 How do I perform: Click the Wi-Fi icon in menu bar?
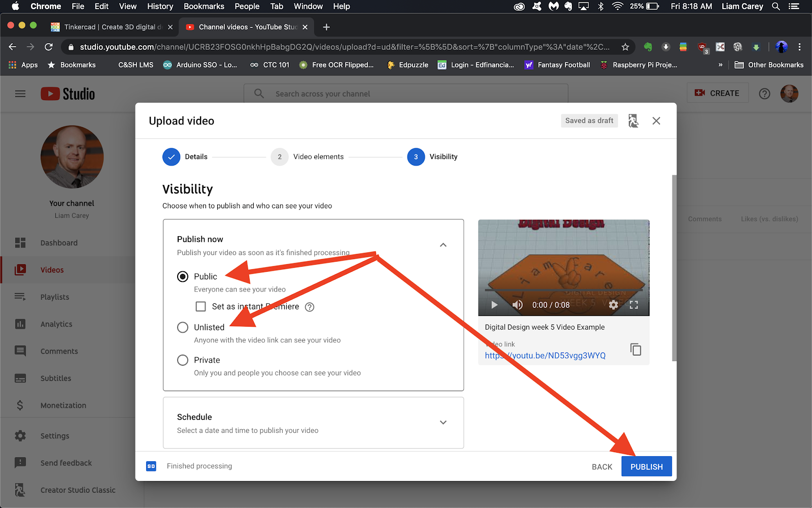(x=618, y=6)
